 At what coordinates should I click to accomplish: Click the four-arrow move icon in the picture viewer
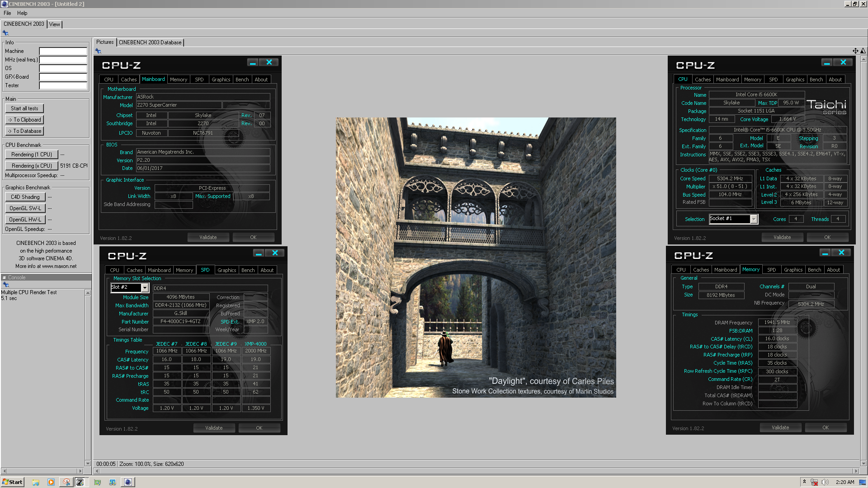(855, 51)
